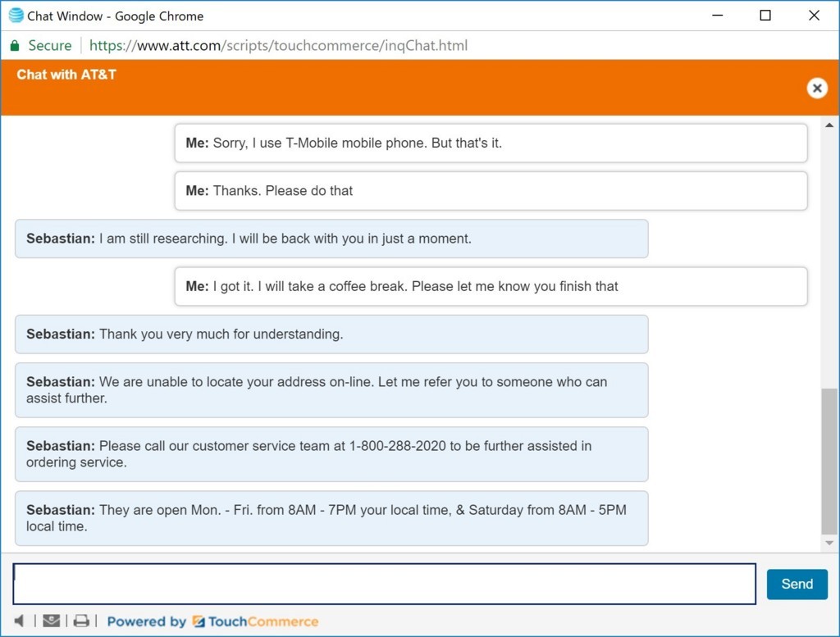Click the AT&T globe icon in title bar

pos(16,16)
